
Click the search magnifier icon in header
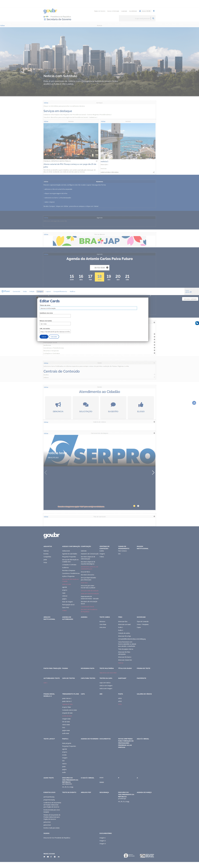click(153, 18)
